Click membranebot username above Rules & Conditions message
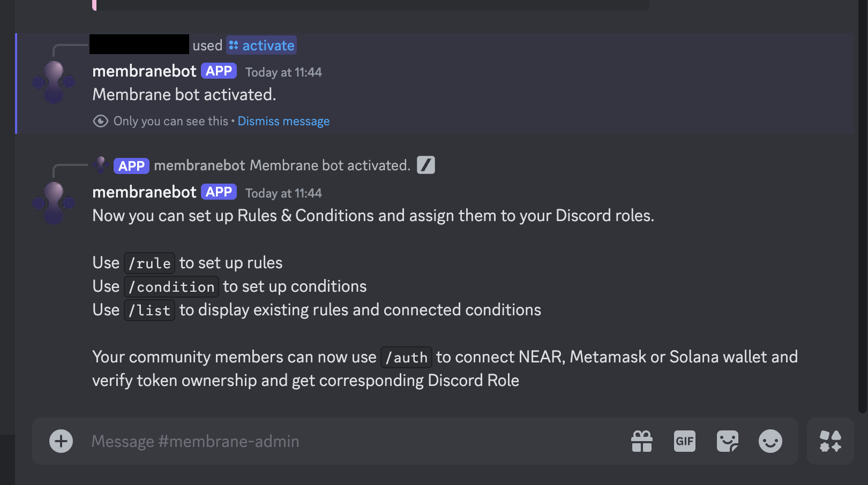 144,192
